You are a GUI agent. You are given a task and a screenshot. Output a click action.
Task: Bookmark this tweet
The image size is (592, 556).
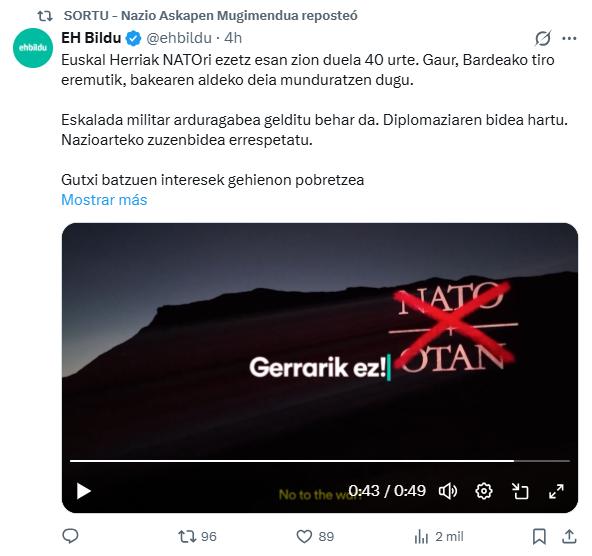(539, 536)
